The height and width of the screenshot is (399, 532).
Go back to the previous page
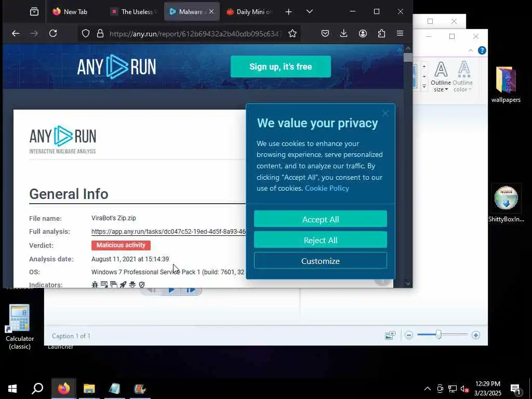[16, 33]
